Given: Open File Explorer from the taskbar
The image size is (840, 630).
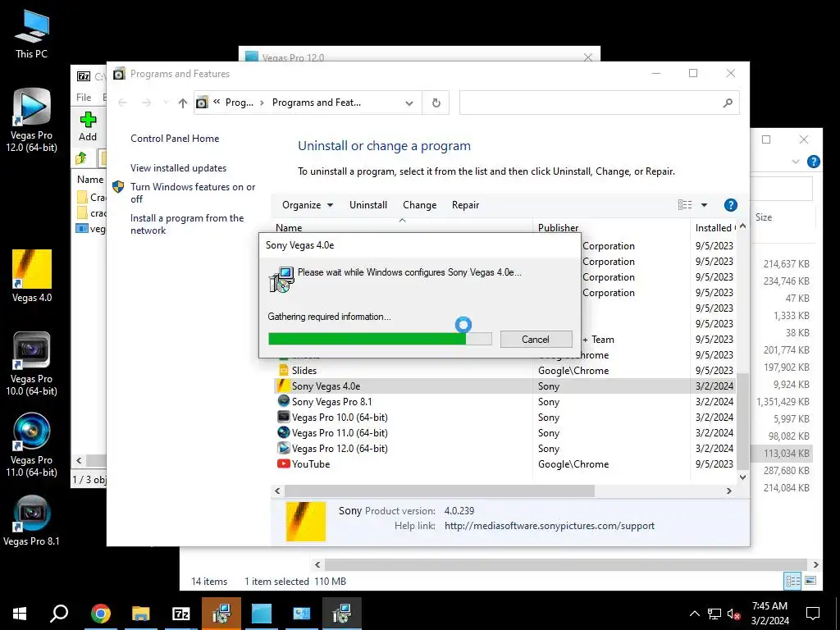Looking at the screenshot, I should (x=140, y=614).
